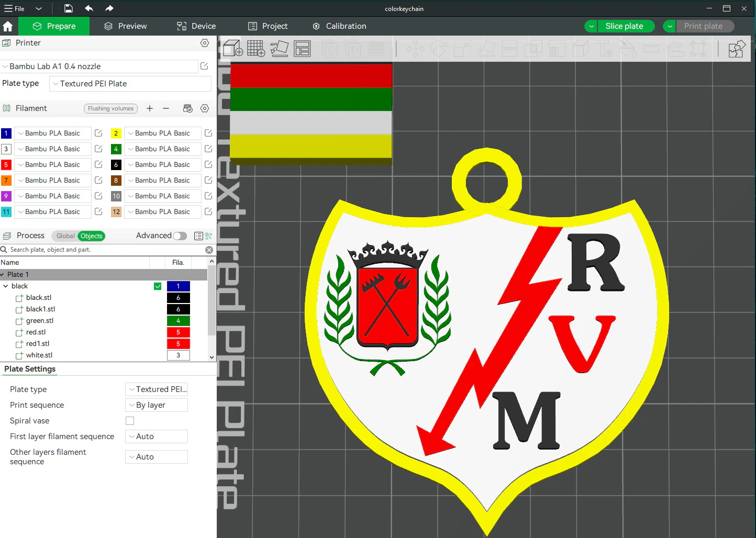Select red1.stl in object list

[x=38, y=344]
